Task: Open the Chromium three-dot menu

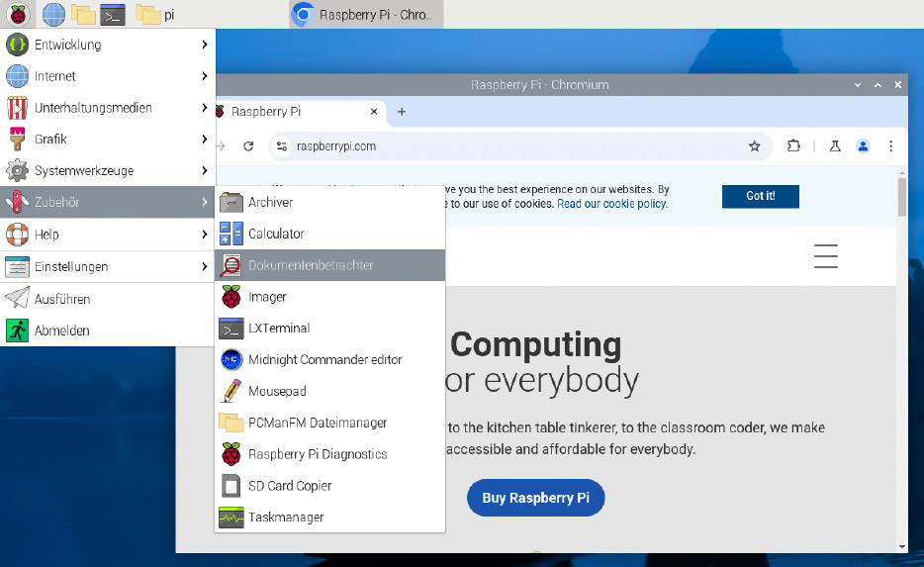Action: click(891, 146)
